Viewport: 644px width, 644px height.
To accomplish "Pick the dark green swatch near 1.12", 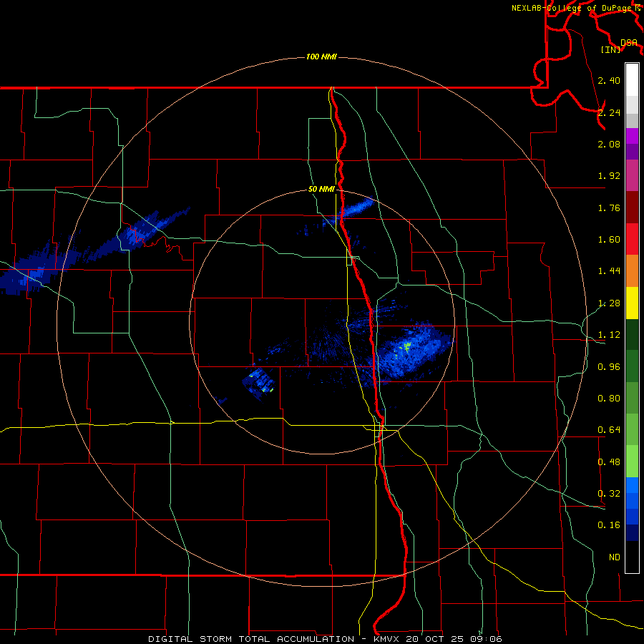I will click(632, 334).
